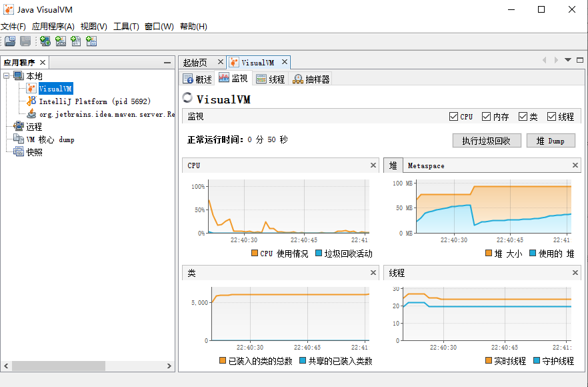The height and width of the screenshot is (387, 588).
Task: Click the horizontal scrollbar in applications panel
Action: click(59, 366)
